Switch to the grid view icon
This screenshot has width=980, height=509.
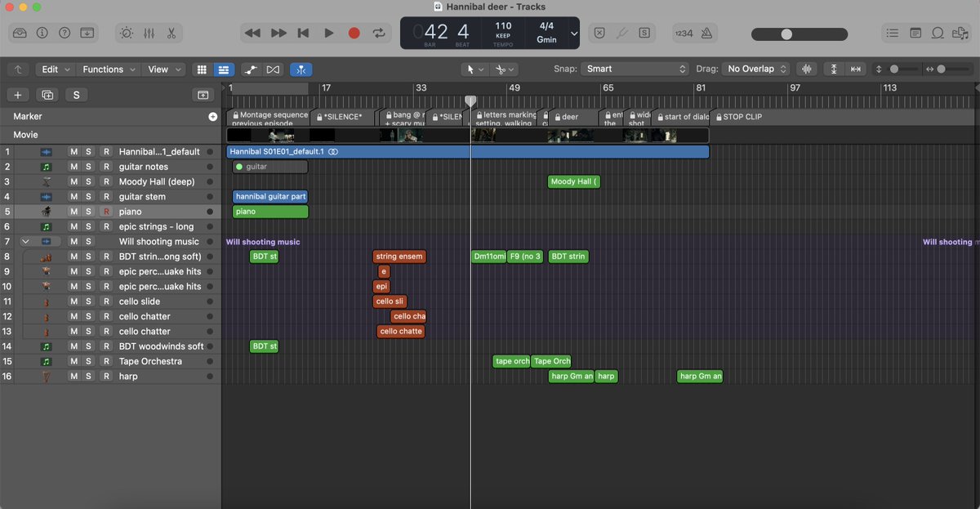pyautogui.click(x=203, y=69)
